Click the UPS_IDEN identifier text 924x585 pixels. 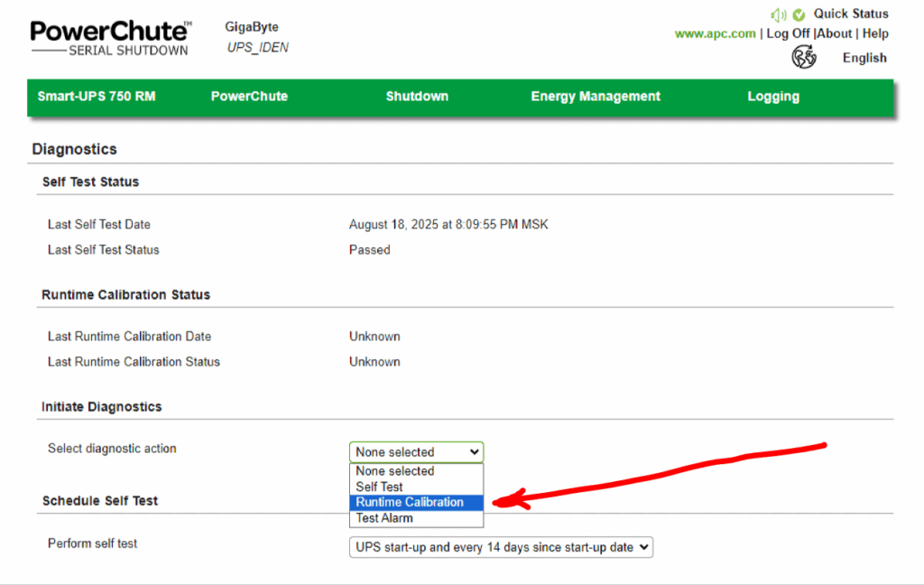258,48
